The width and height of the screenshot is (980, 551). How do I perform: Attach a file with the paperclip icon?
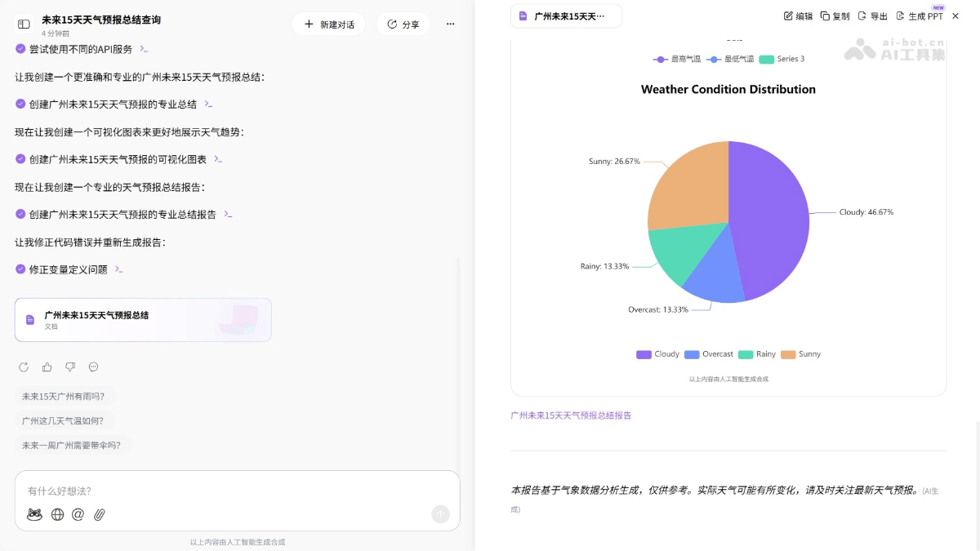point(100,514)
